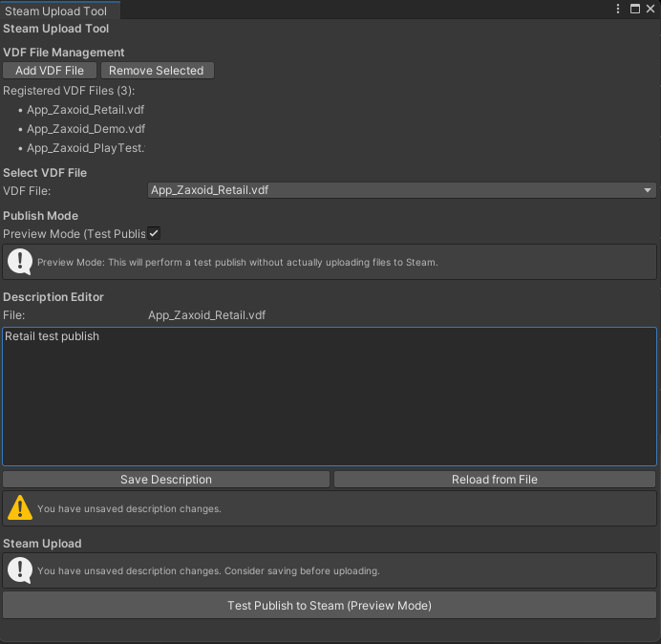Open the window kebab options menu
The height and width of the screenshot is (644, 661).
[x=618, y=9]
